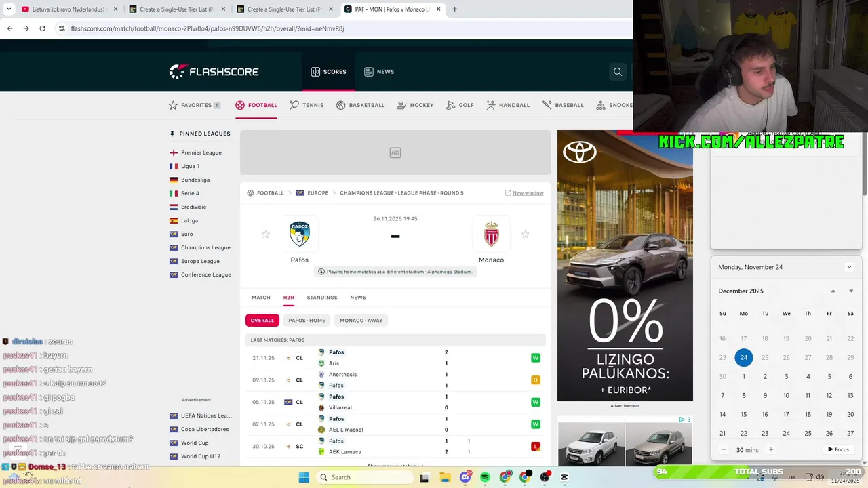Open the Standings tab
This screenshot has width=868, height=488.
pyautogui.click(x=322, y=298)
